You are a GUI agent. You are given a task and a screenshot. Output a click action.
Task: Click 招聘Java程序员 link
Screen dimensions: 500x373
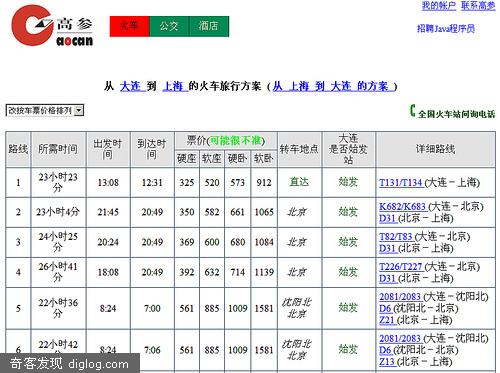[446, 29]
